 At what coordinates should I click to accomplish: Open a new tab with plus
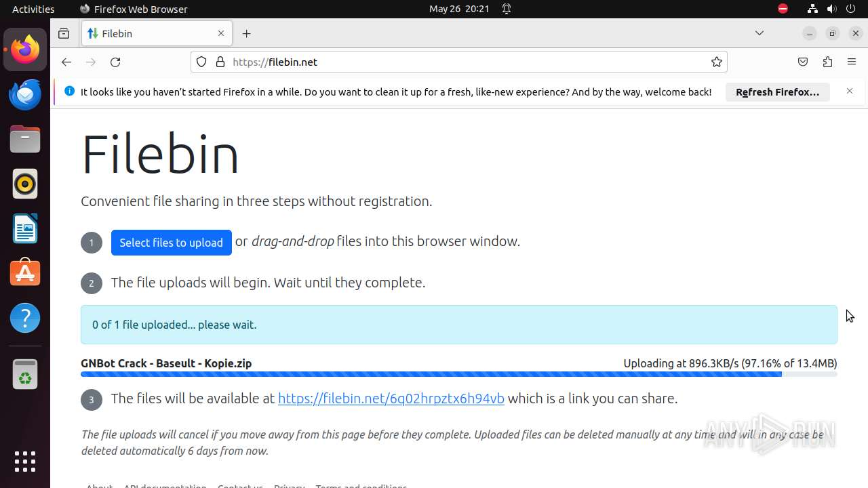(247, 33)
